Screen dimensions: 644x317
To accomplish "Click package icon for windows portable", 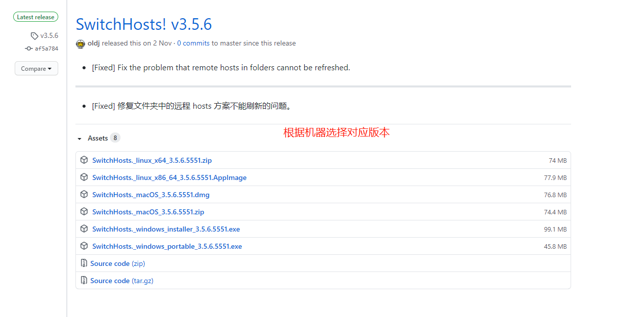I will (x=84, y=246).
